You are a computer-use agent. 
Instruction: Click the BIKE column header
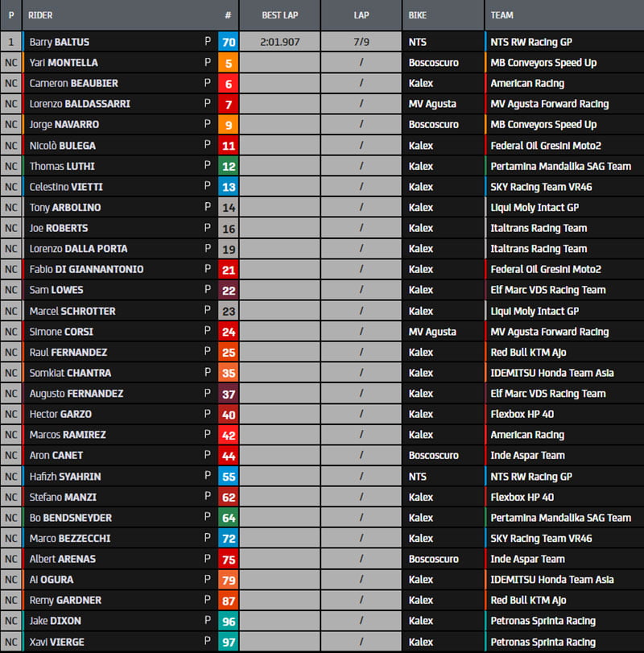pos(419,15)
